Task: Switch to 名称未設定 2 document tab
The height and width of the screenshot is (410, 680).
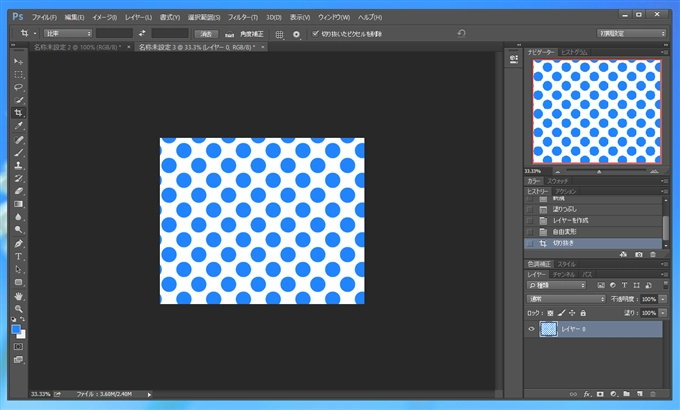Action: (x=77, y=47)
